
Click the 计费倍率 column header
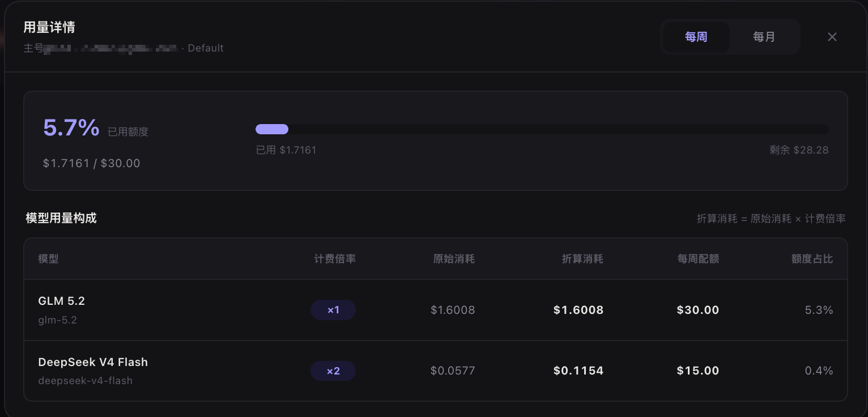click(x=335, y=259)
